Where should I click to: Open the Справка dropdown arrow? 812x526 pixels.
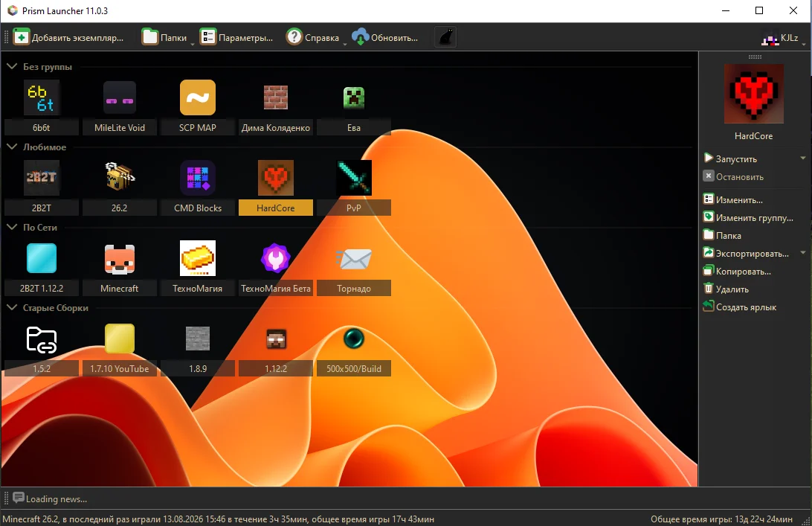point(344,44)
